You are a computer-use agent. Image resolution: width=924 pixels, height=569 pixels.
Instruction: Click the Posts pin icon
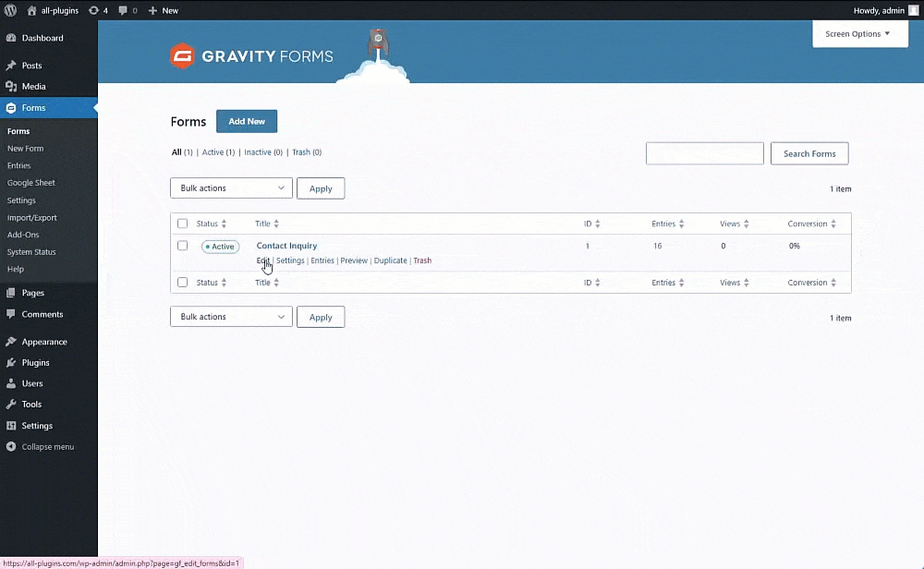[x=11, y=66]
